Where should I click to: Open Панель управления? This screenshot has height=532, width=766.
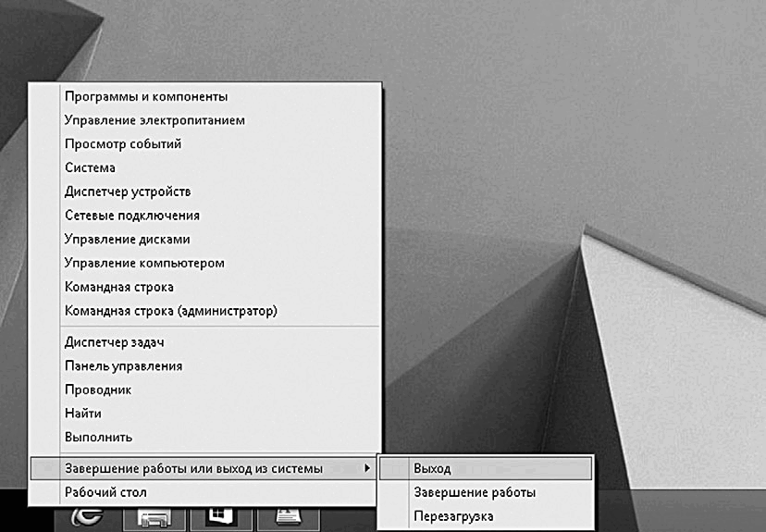coord(123,366)
